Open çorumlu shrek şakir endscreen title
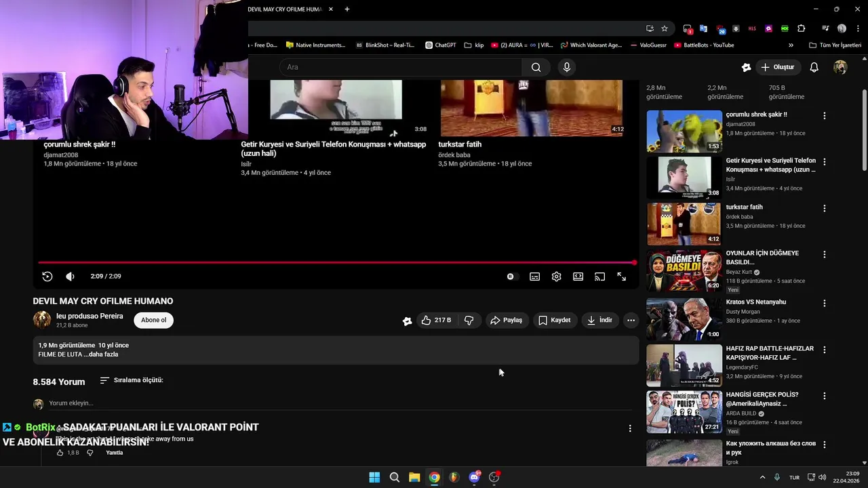This screenshot has width=868, height=488. tap(79, 144)
